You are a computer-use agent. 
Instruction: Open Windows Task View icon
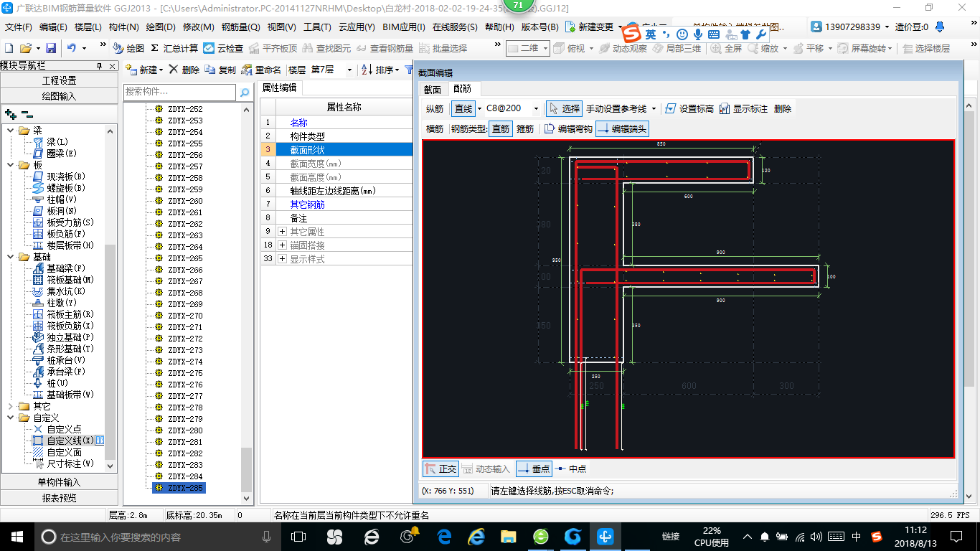(298, 536)
